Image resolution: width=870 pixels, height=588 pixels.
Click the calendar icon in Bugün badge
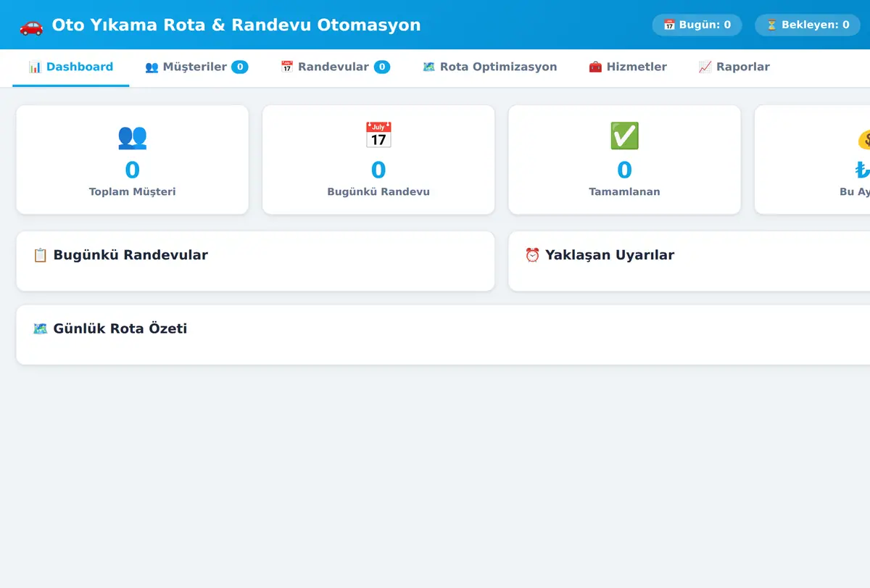pos(669,25)
